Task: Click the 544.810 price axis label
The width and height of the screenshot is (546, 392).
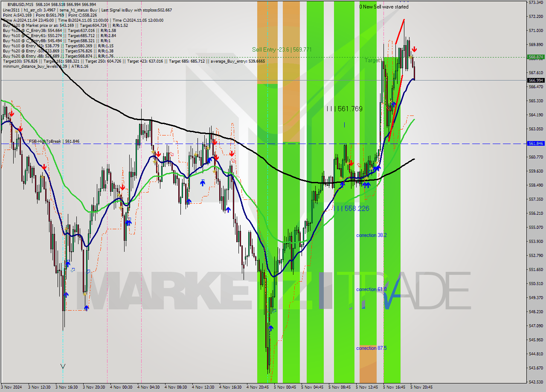Action: tap(536, 354)
